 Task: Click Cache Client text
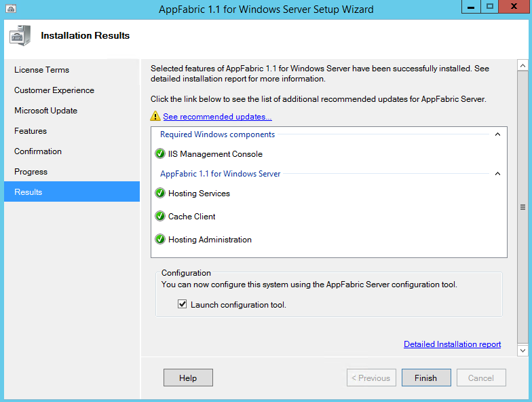click(191, 216)
